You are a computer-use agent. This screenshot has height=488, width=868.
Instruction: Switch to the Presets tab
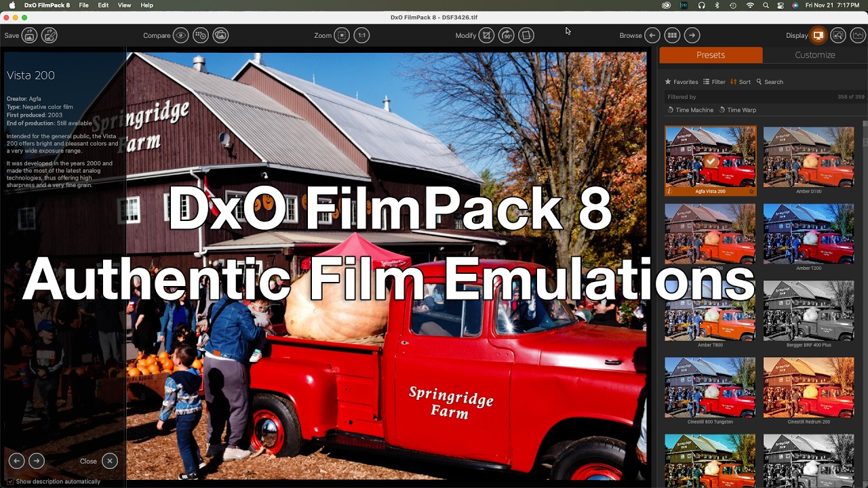(x=711, y=55)
